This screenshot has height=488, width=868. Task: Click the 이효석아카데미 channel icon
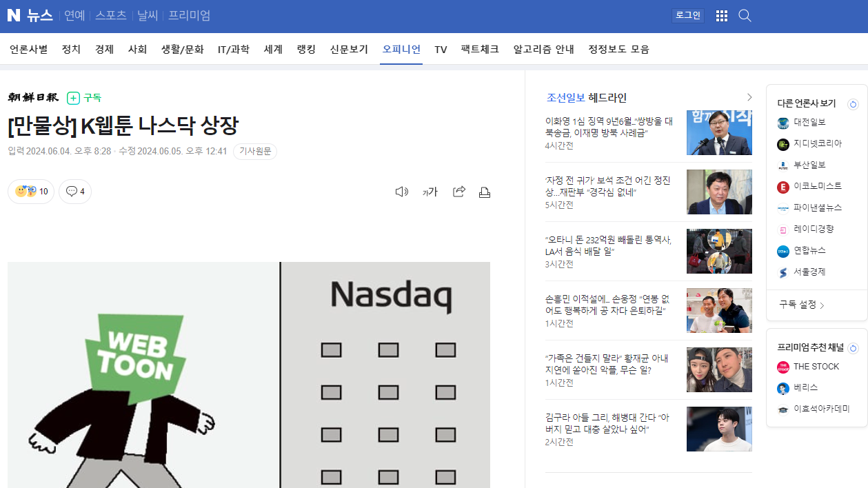tap(783, 409)
